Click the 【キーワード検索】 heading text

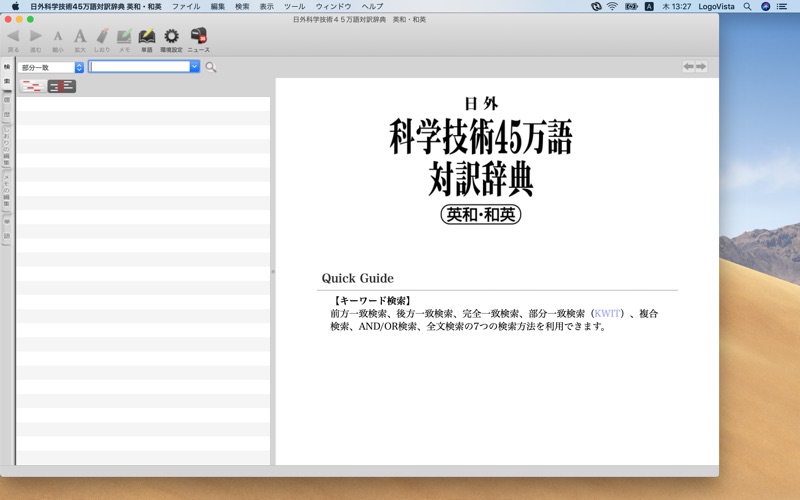[372, 301]
